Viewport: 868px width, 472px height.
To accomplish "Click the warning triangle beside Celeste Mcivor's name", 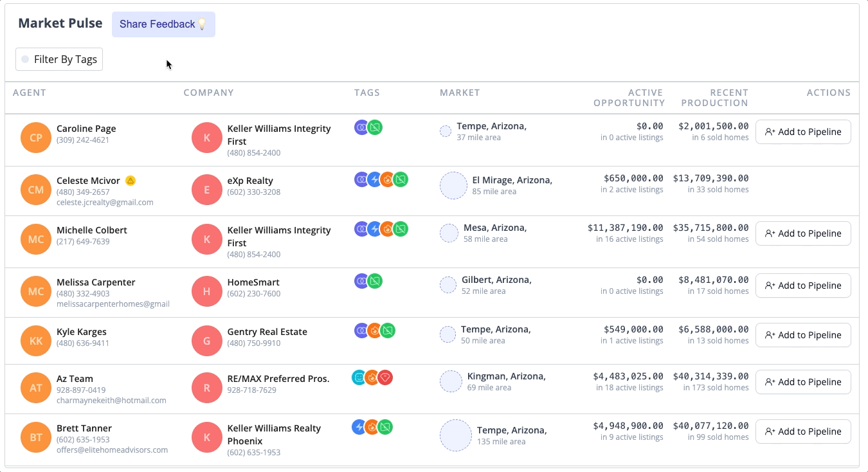I will point(130,181).
